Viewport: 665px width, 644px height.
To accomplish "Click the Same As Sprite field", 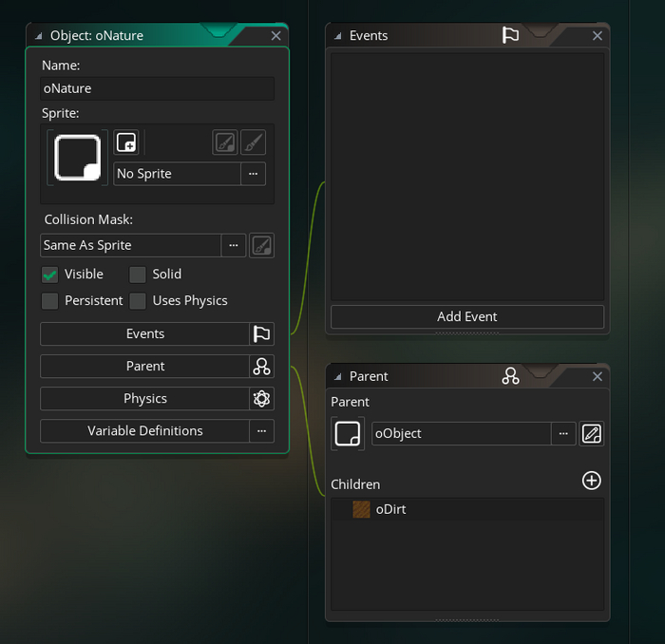I will point(131,245).
